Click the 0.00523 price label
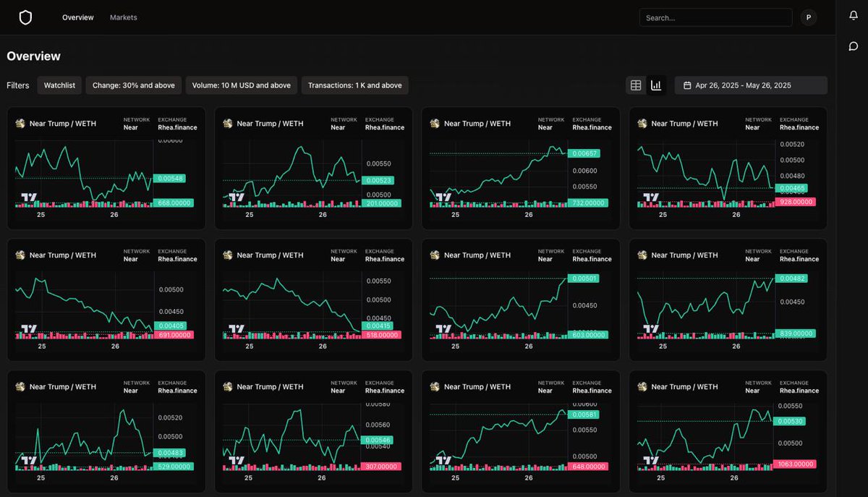Viewport: 868px width, 497px height. click(378, 181)
